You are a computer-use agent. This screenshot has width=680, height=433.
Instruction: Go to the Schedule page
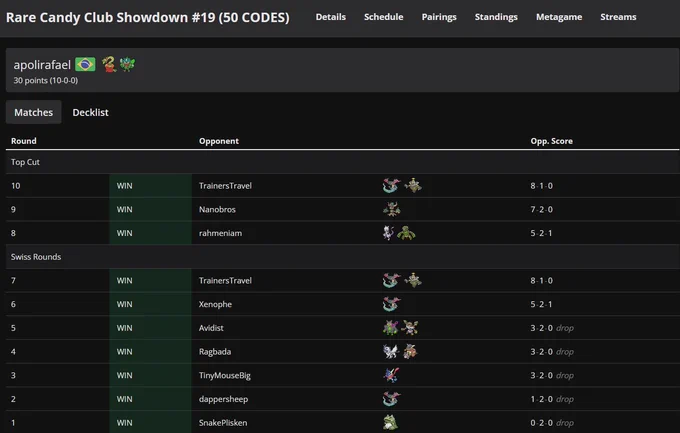click(383, 17)
